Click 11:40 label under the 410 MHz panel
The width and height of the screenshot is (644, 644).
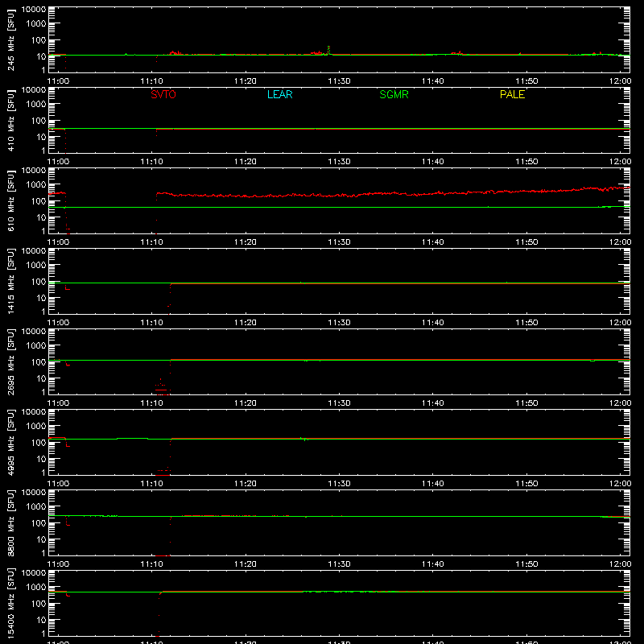point(433,162)
